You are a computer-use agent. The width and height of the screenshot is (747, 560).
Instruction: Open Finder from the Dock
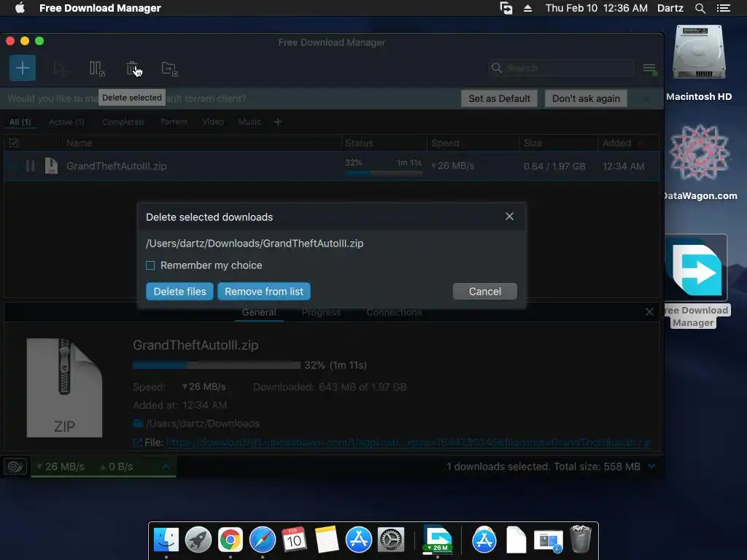166,540
